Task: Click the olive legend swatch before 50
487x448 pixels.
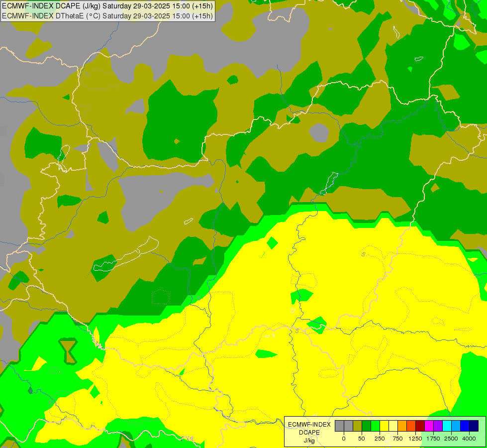Action: click(358, 426)
